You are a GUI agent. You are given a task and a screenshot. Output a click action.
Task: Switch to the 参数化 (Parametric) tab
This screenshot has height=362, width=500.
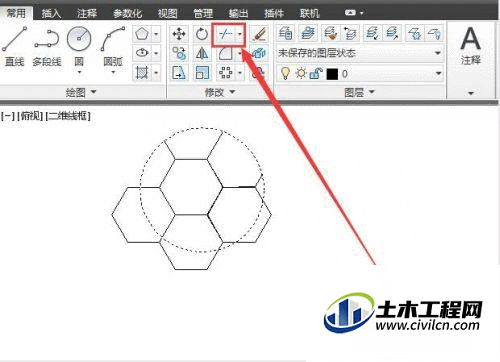tap(127, 13)
